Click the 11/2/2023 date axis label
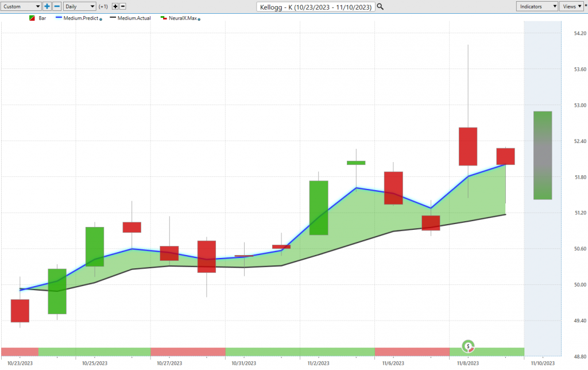The height and width of the screenshot is (370, 588). (318, 363)
